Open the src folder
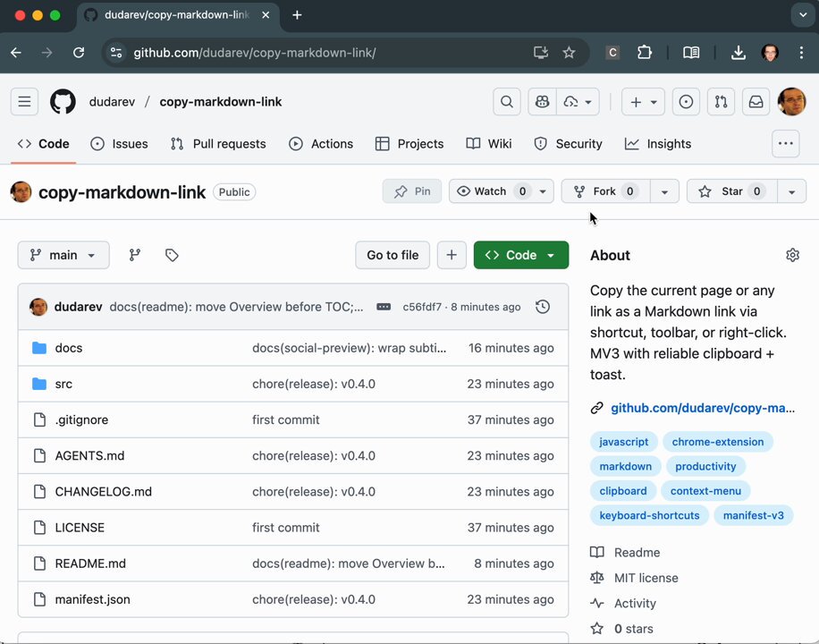The image size is (819, 644). click(x=63, y=384)
